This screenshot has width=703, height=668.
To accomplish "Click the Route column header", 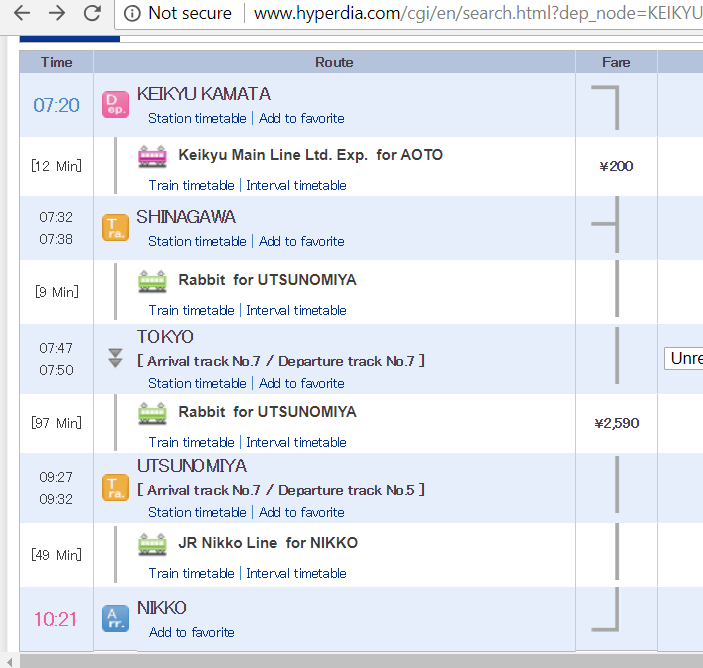I will (x=334, y=62).
